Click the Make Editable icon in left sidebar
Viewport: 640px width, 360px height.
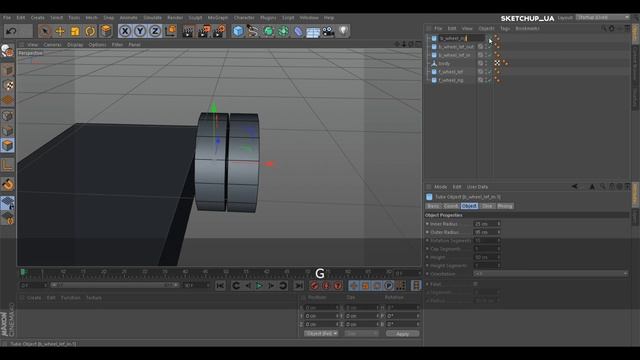pos(7,51)
